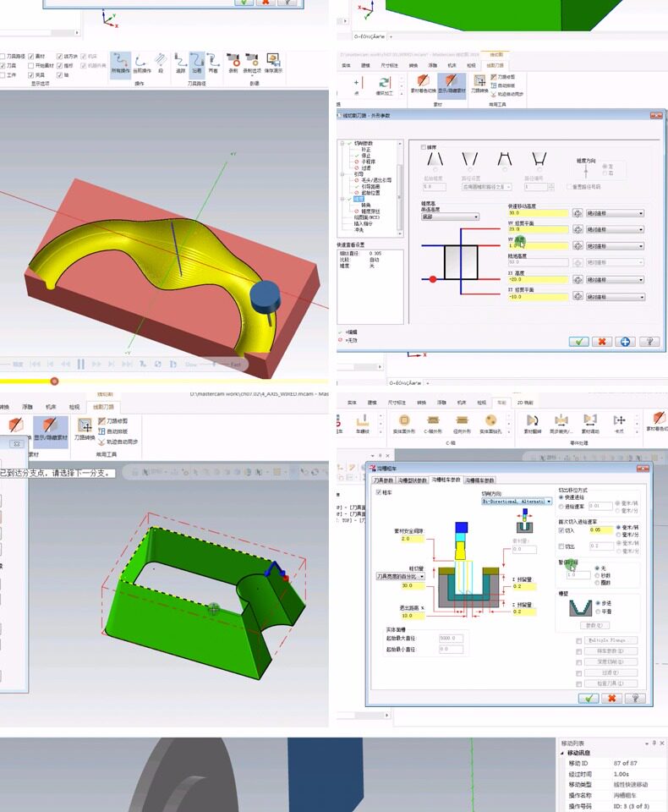Image resolution: width=668 pixels, height=812 pixels.
Task: Enable 锥度 checkbox in wire EDM dialog
Action: [423, 147]
